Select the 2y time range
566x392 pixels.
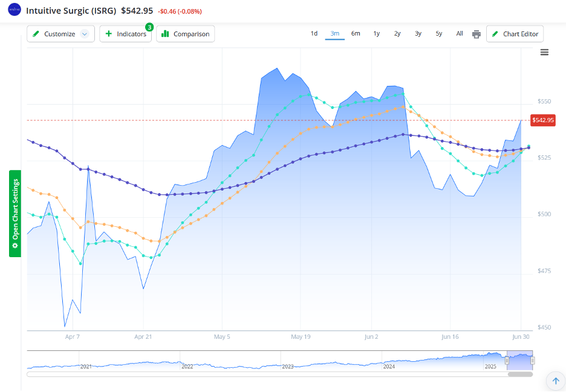click(397, 33)
